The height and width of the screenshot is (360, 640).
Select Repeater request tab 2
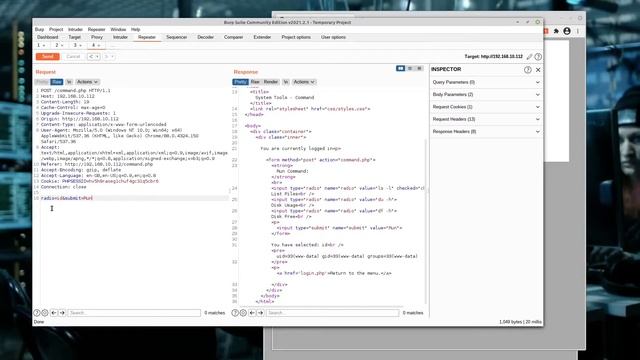tap(57, 45)
